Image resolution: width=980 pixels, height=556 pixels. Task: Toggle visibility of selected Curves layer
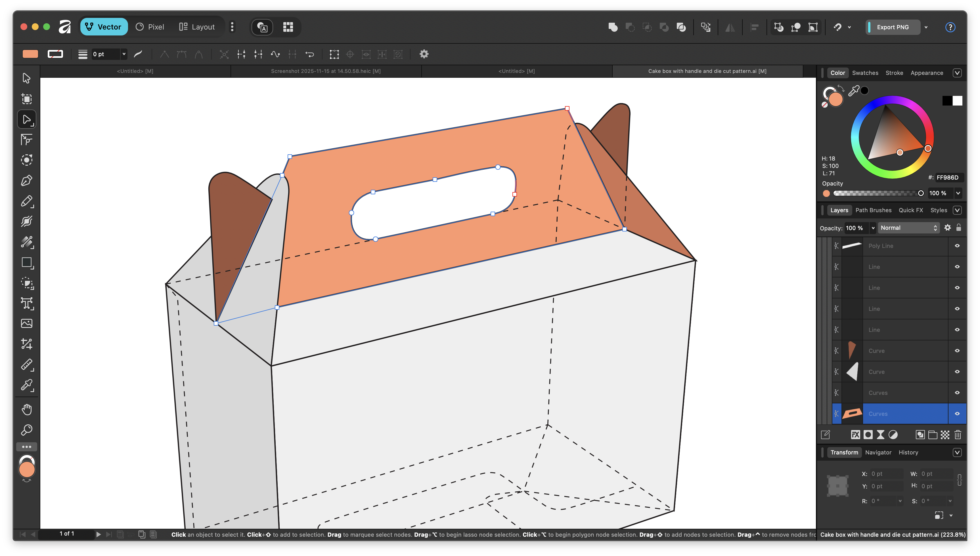coord(957,414)
